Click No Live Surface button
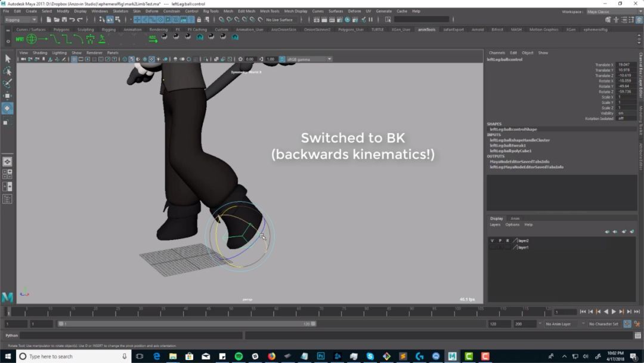This screenshot has height=363, width=644. point(279,20)
